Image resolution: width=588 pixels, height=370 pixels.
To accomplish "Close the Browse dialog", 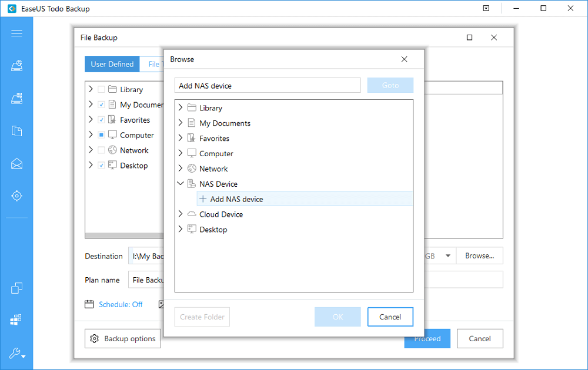I will pyautogui.click(x=405, y=59).
